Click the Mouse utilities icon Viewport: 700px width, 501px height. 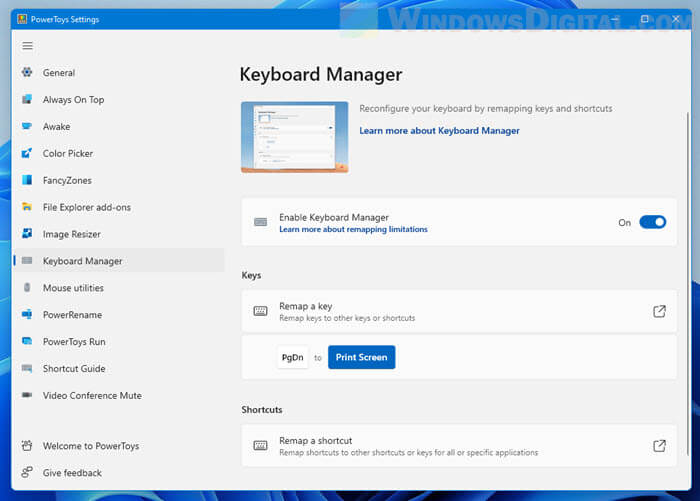pos(27,288)
